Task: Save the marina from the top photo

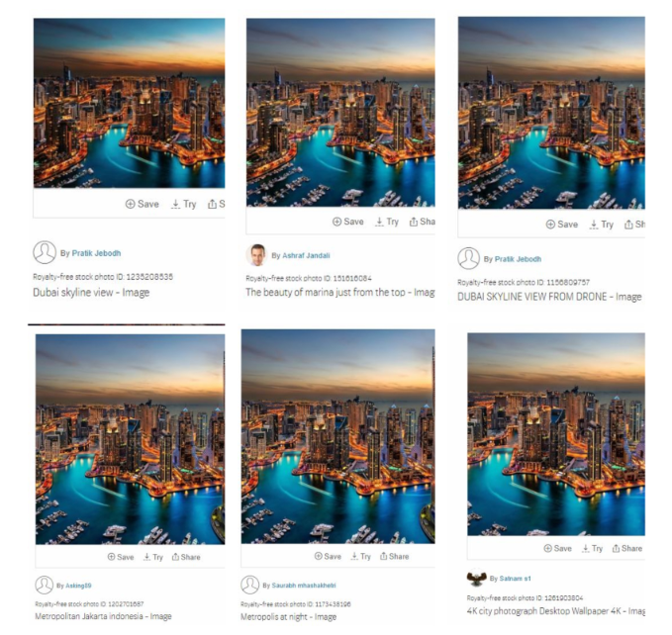Action: [x=348, y=222]
